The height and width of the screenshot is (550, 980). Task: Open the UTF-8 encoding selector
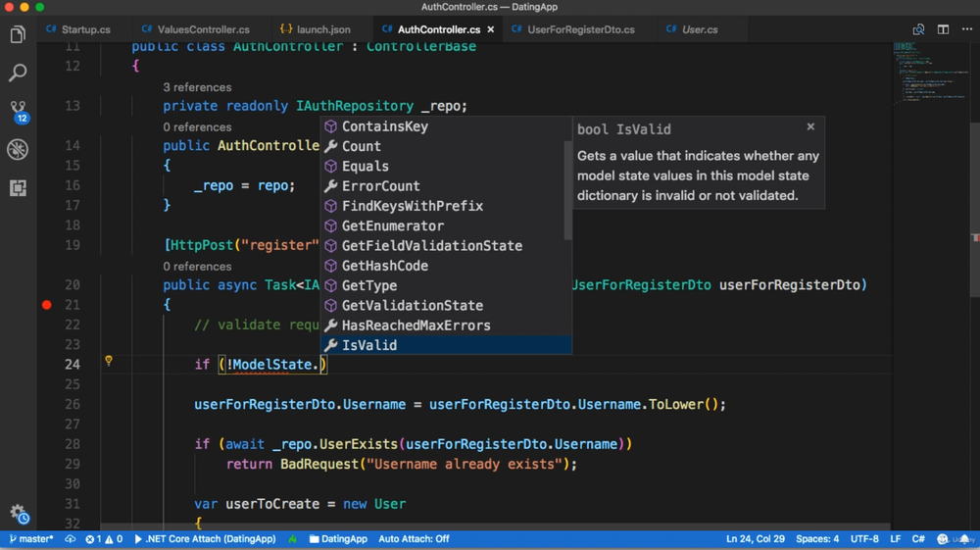[x=864, y=539]
